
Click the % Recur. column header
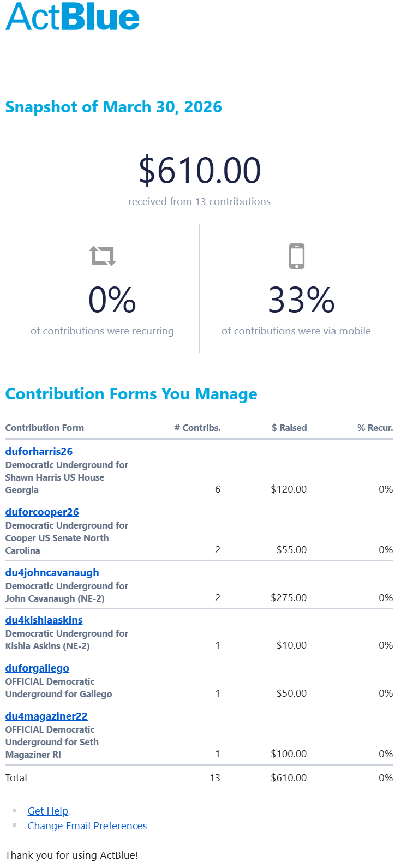pyautogui.click(x=375, y=428)
